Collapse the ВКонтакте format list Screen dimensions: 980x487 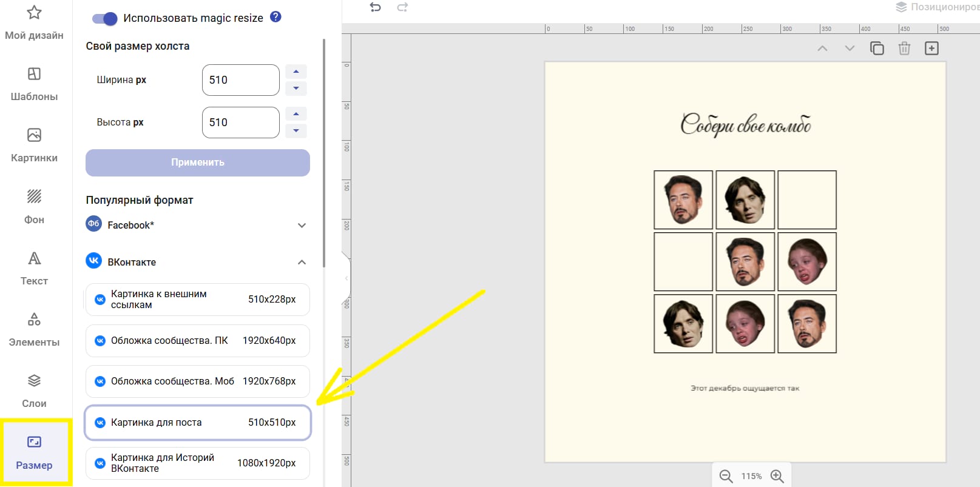click(x=302, y=263)
